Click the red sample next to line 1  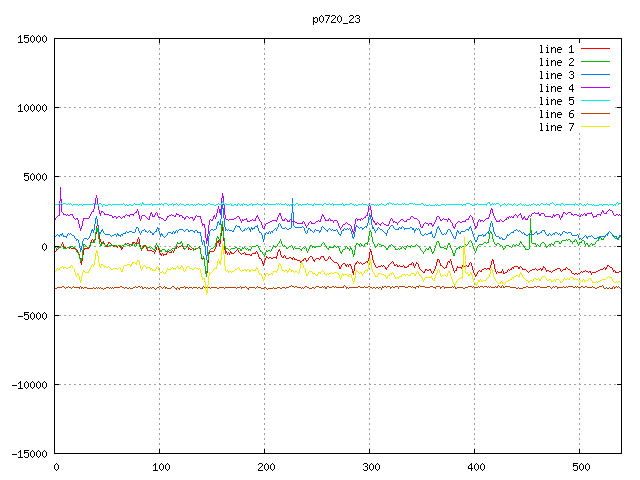596,49
